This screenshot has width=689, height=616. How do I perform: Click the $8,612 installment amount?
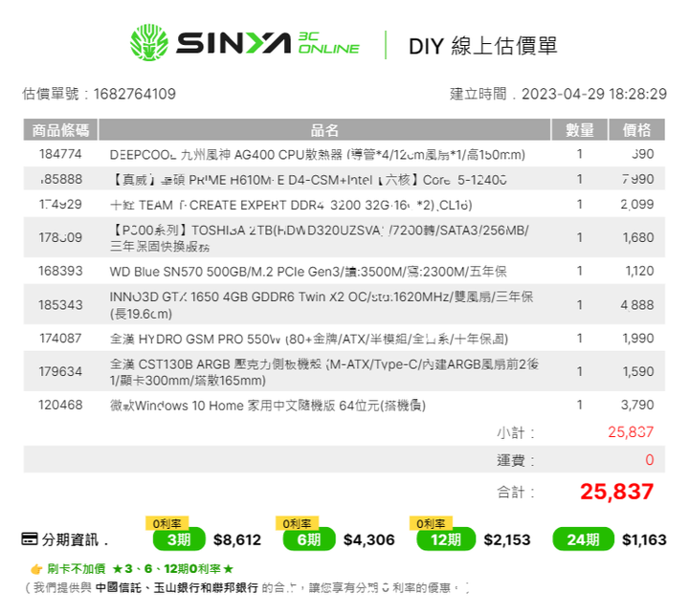(x=237, y=539)
